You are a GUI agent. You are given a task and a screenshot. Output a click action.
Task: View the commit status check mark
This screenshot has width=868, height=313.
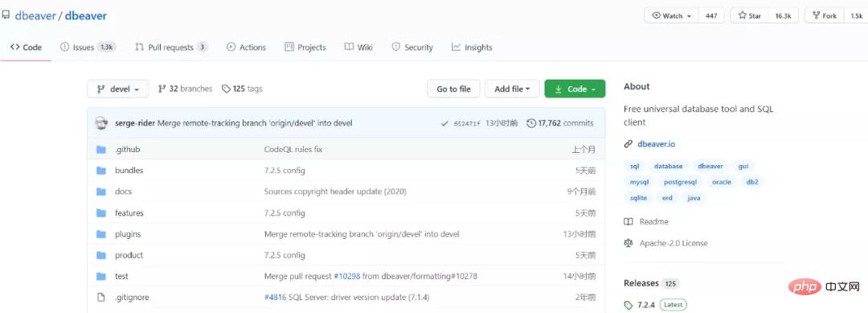pos(444,124)
